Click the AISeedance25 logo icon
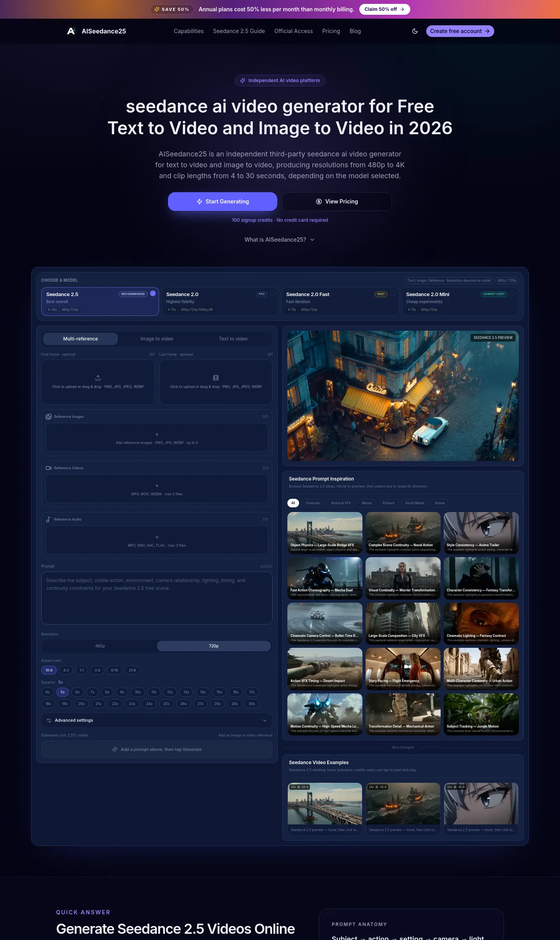The width and height of the screenshot is (560, 940). click(x=71, y=31)
